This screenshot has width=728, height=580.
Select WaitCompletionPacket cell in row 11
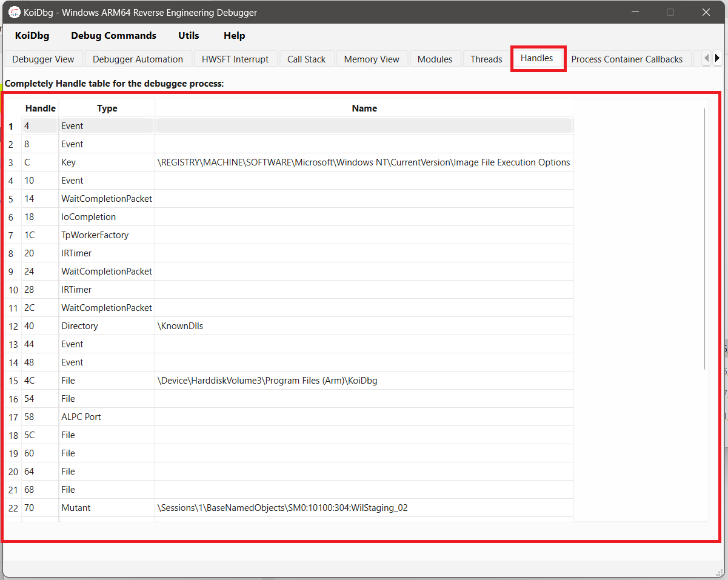107,308
